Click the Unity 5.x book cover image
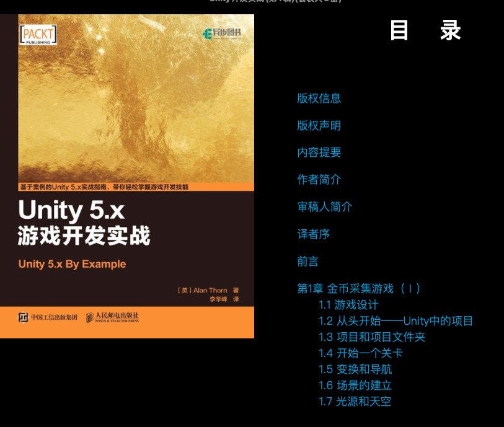 coord(127,176)
